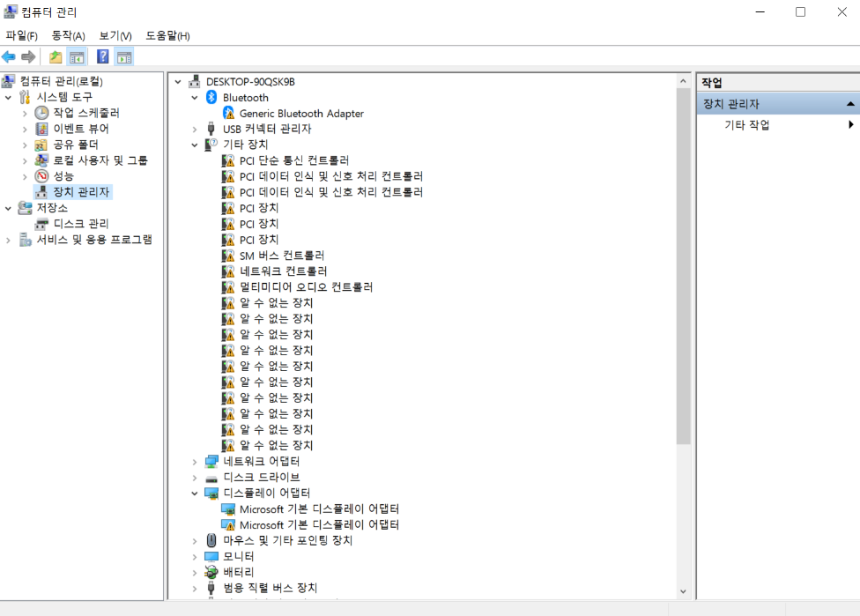860x616 pixels.
Task: Collapse the 기타 장치 category
Action: tap(195, 145)
